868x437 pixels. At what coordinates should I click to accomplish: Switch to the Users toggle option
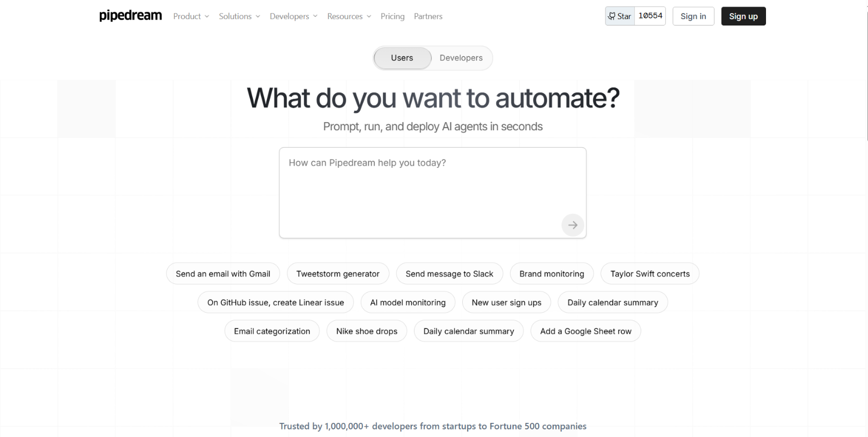click(402, 58)
